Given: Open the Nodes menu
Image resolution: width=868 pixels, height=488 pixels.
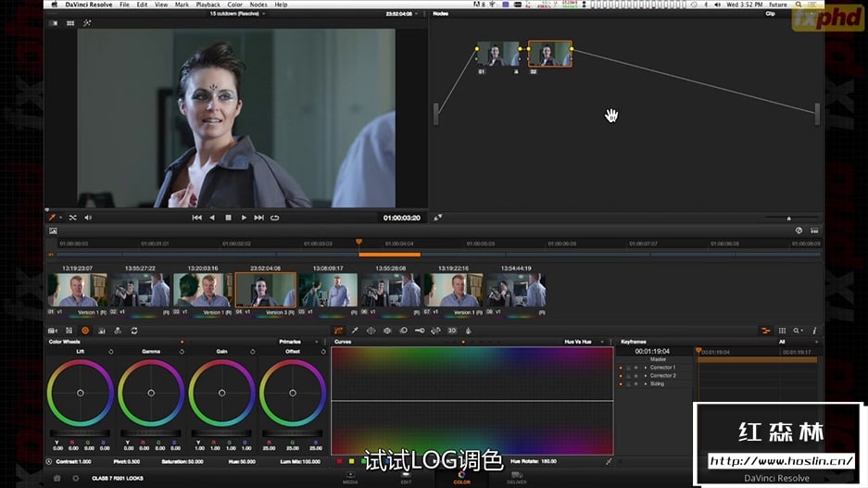Looking at the screenshot, I should pos(258,5).
